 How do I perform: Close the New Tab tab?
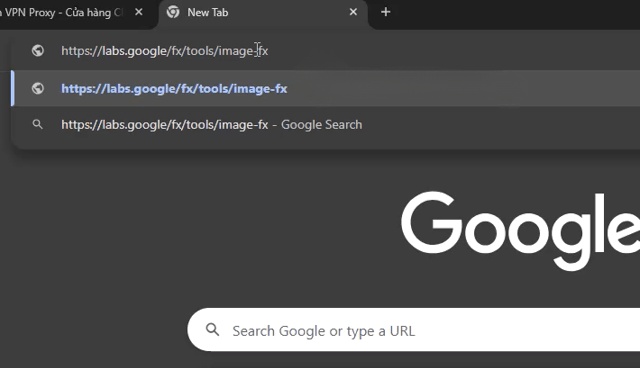point(353,12)
